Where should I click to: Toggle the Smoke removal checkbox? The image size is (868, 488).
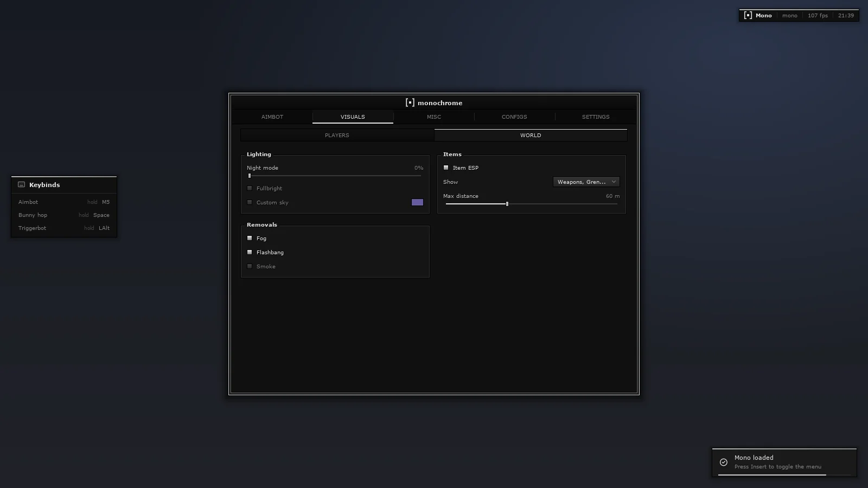click(250, 266)
